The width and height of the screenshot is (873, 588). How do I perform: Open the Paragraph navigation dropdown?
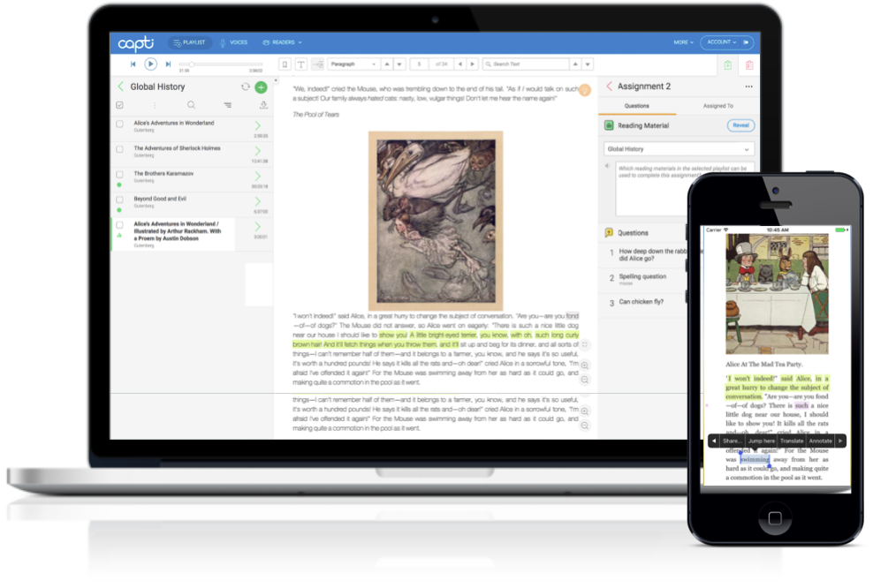pyautogui.click(x=353, y=64)
